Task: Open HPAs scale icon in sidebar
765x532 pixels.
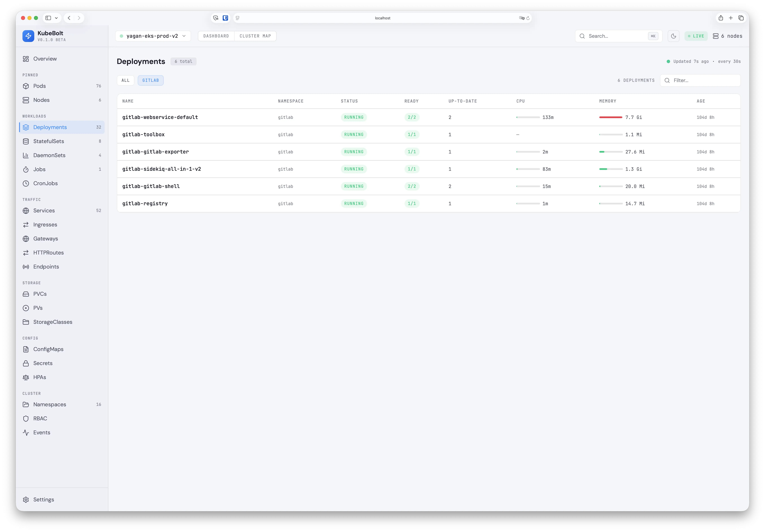Action: click(26, 377)
